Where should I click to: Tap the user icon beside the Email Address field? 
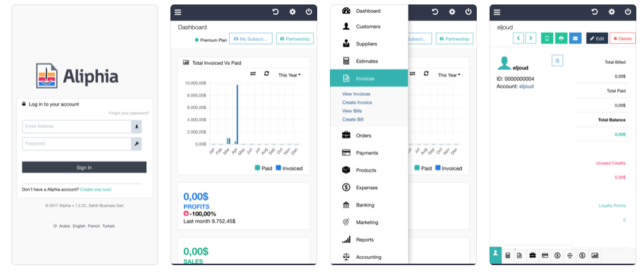click(137, 126)
